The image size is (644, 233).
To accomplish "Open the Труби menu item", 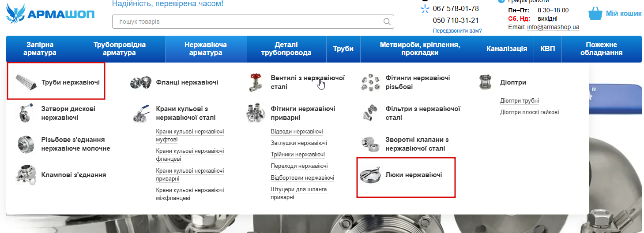I will [x=343, y=49].
